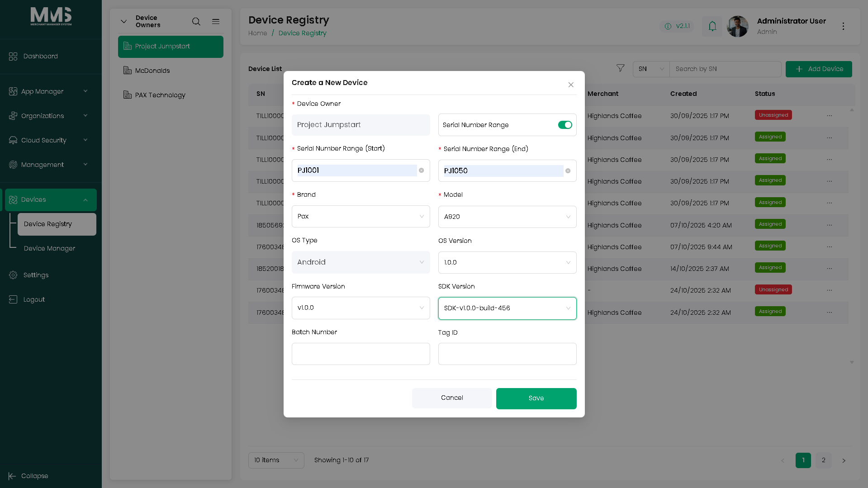Click Device Owner field Project Jumpstart
Screen dimensions: 868x488
[360, 125]
